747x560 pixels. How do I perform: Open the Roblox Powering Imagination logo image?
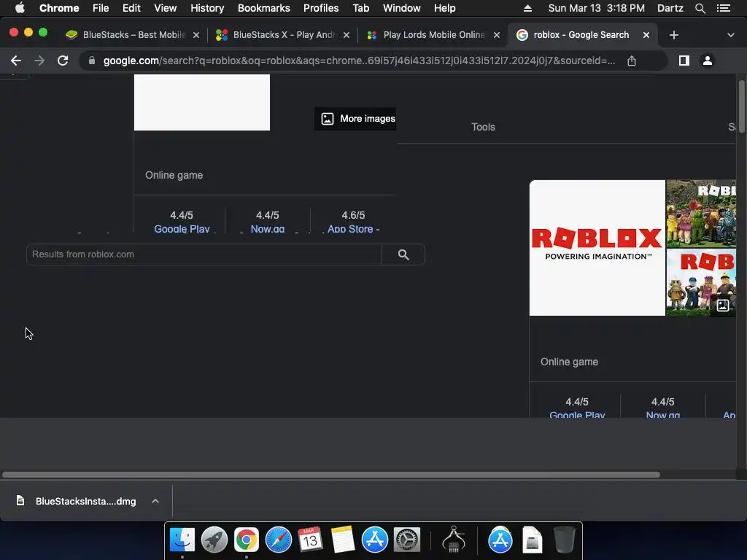pyautogui.click(x=597, y=248)
